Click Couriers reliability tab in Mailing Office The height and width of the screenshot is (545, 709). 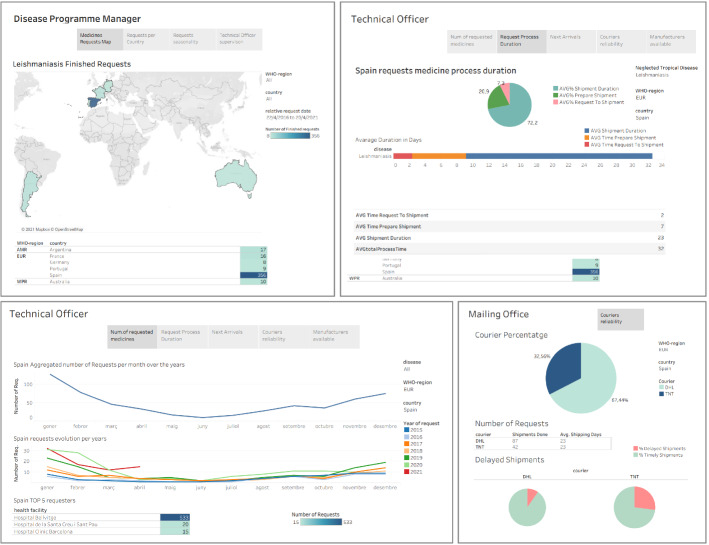620,319
